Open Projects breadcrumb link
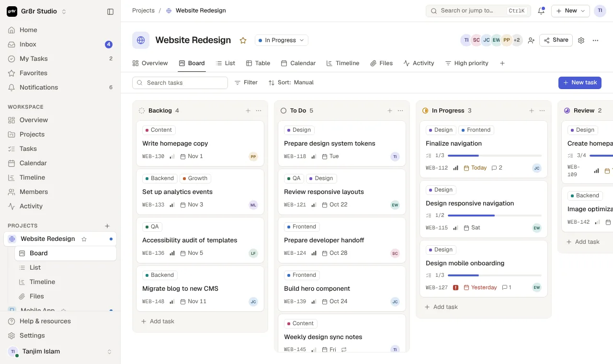The image size is (613, 364). click(x=143, y=11)
